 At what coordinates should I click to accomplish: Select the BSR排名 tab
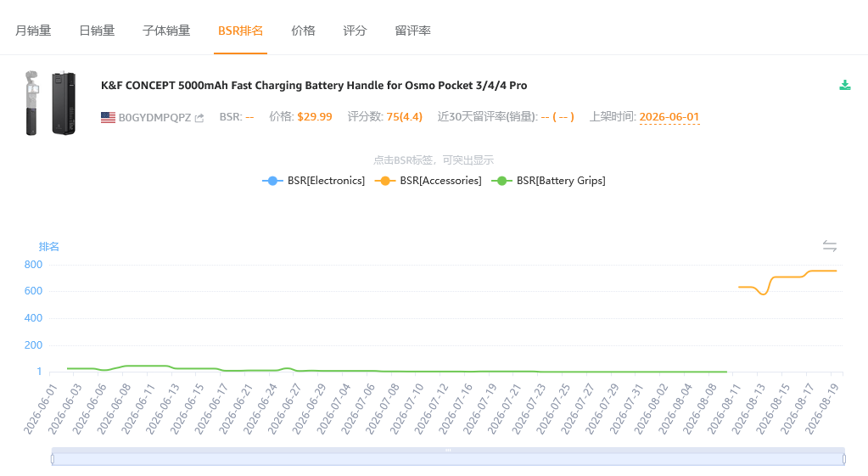coord(240,31)
